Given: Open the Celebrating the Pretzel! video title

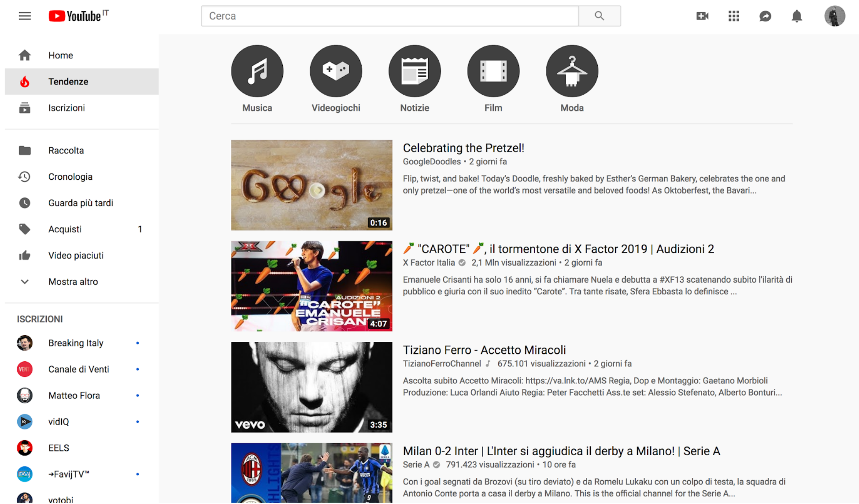Looking at the screenshot, I should coord(463,148).
